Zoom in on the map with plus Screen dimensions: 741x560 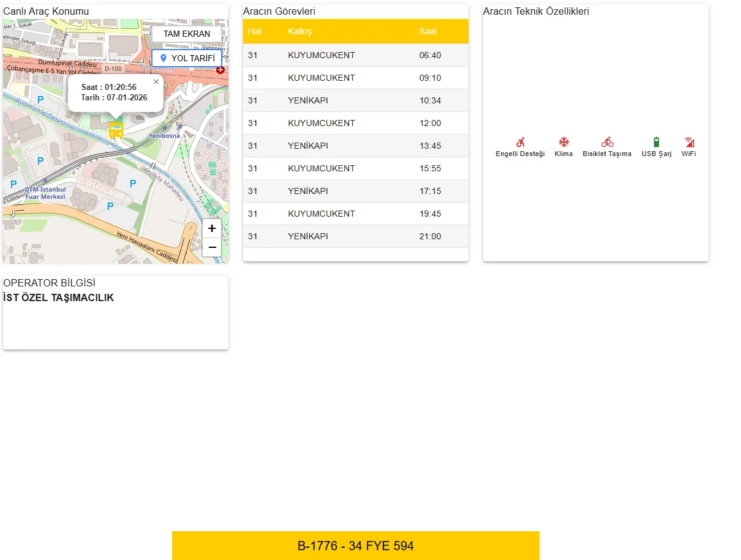click(212, 228)
